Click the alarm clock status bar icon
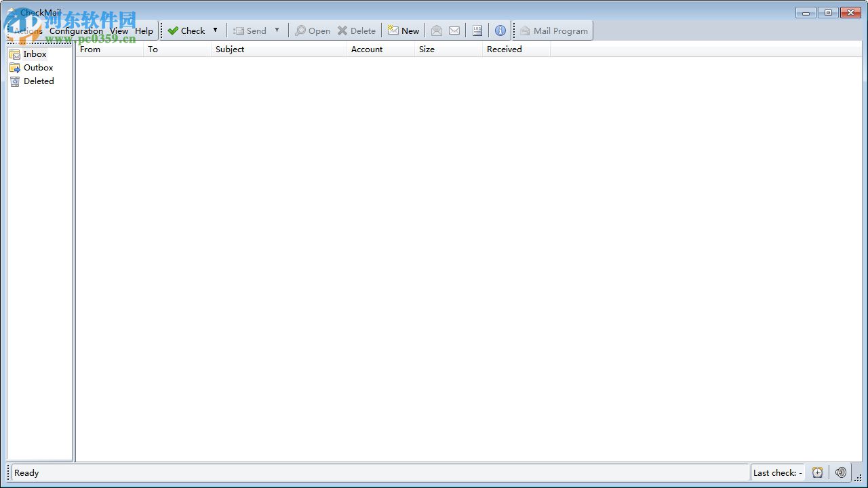The width and height of the screenshot is (868, 488). click(818, 473)
